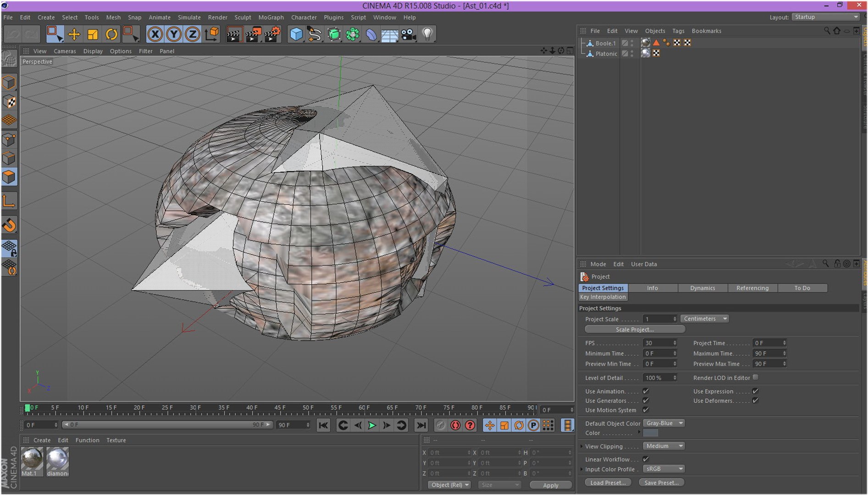The height and width of the screenshot is (495, 868).
Task: Select the Live Selection tool
Action: pyautogui.click(x=55, y=34)
